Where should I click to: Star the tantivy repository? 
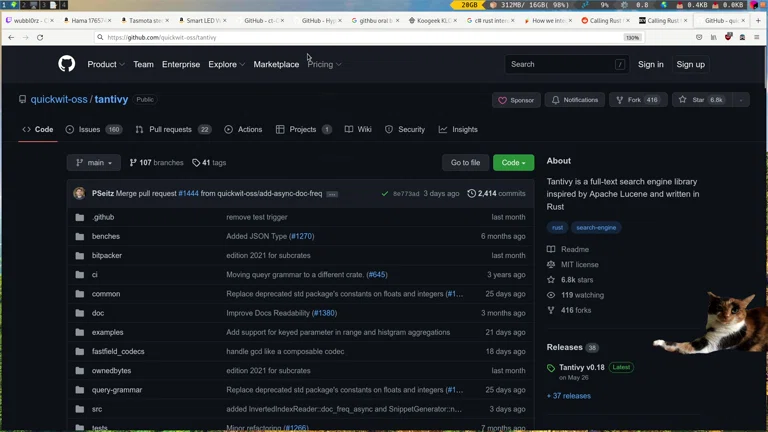(x=699, y=100)
